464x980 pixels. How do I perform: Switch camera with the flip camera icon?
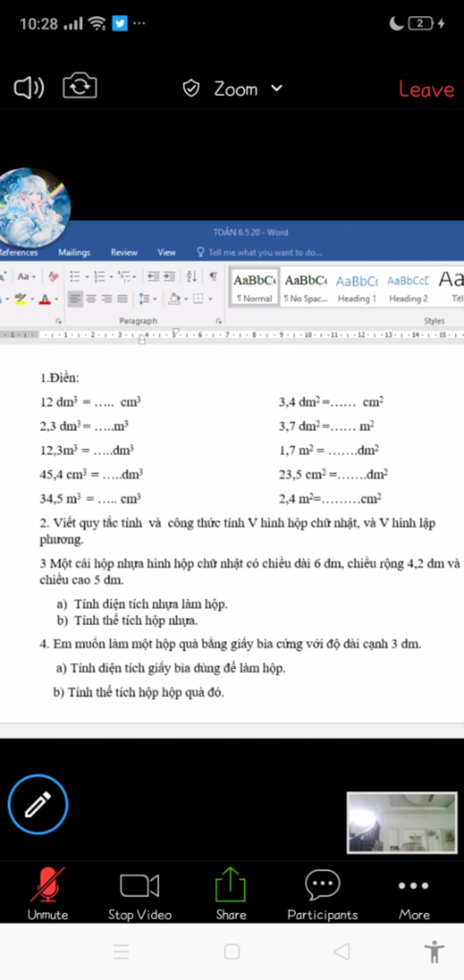point(80,86)
